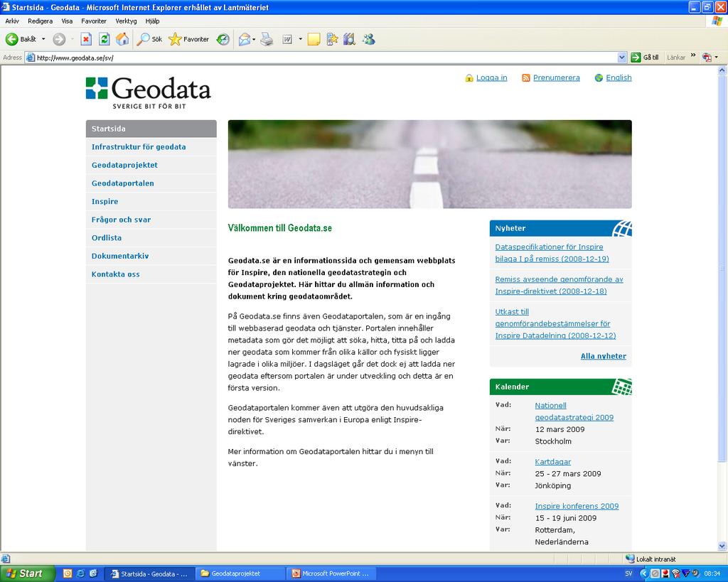Open Favoriter star in toolbar
728x582 pixels.
(188, 40)
